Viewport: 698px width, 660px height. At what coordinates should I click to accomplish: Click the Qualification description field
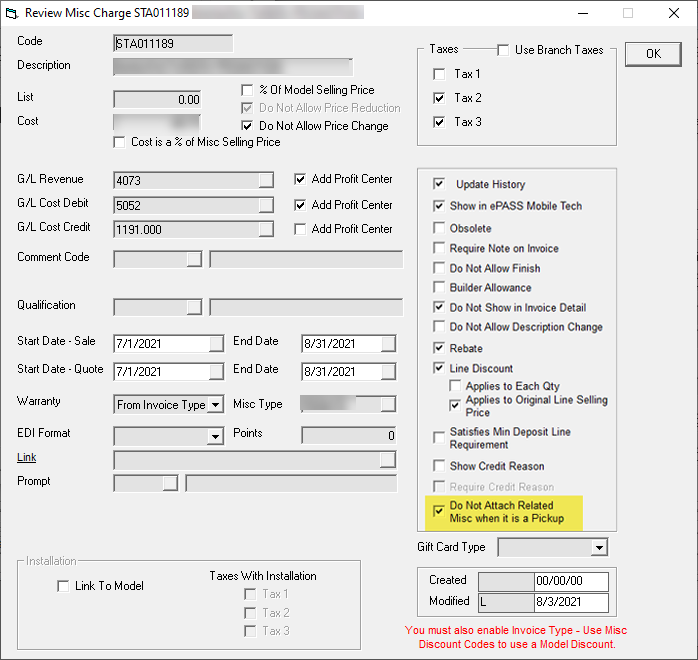(306, 308)
